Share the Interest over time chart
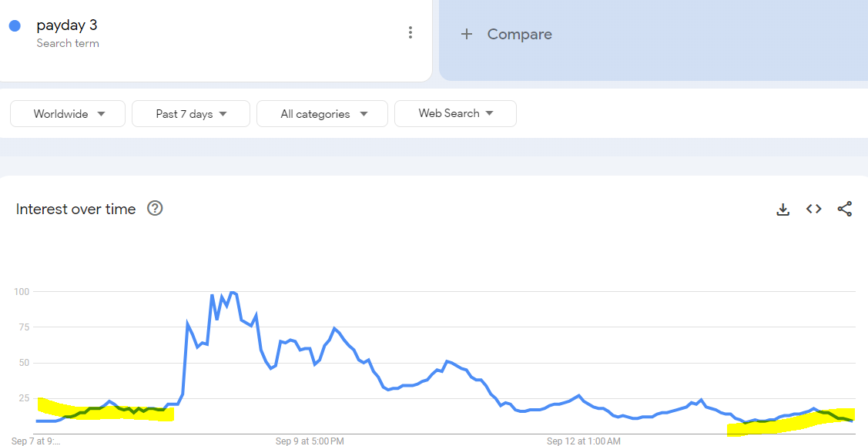868x446 pixels. 844,209
